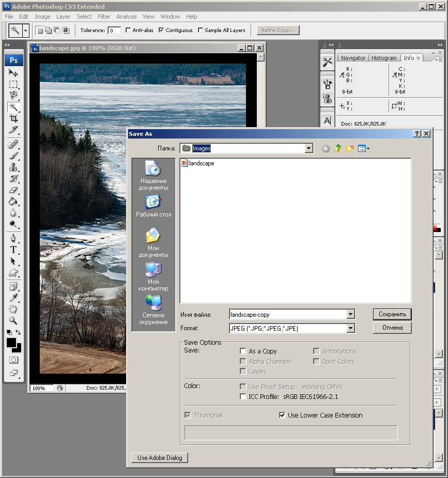The image size is (448, 478).
Task: Expand the Format JPEG dropdown
Action: [351, 329]
